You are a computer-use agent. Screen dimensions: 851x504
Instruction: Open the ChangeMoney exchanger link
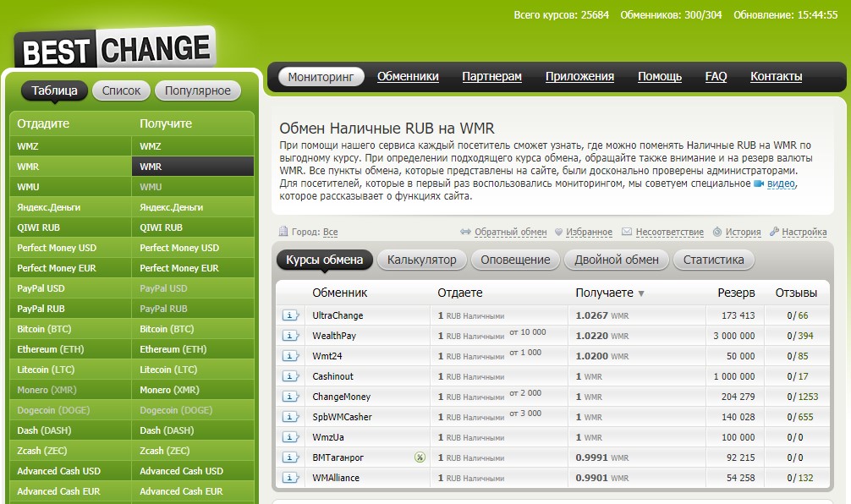341,397
